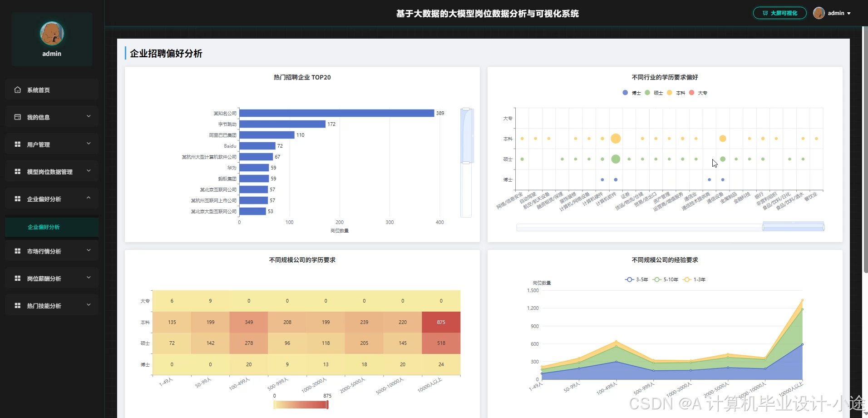This screenshot has height=418, width=868.
Task: Click the heatmap cell showing 278
Action: click(249, 343)
